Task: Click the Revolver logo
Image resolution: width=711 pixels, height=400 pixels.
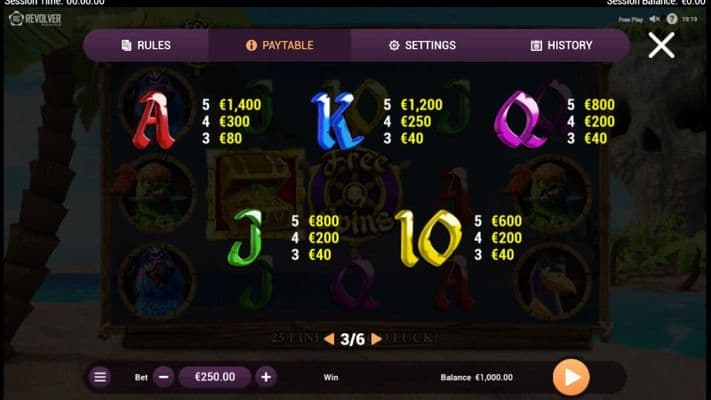Action: (x=35, y=19)
